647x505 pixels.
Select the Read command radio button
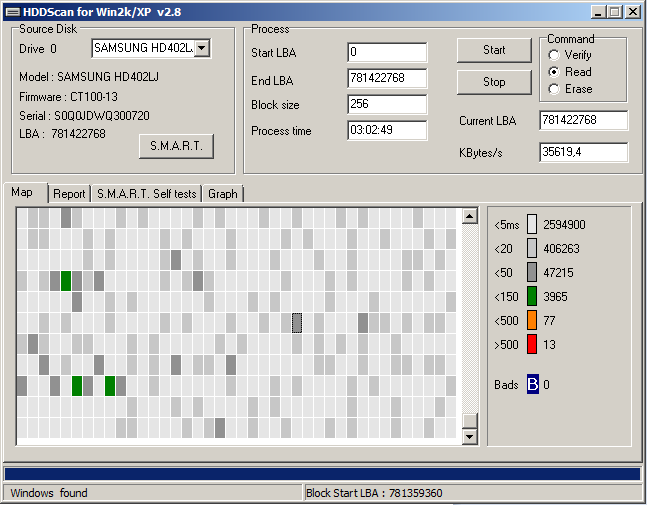pos(554,72)
